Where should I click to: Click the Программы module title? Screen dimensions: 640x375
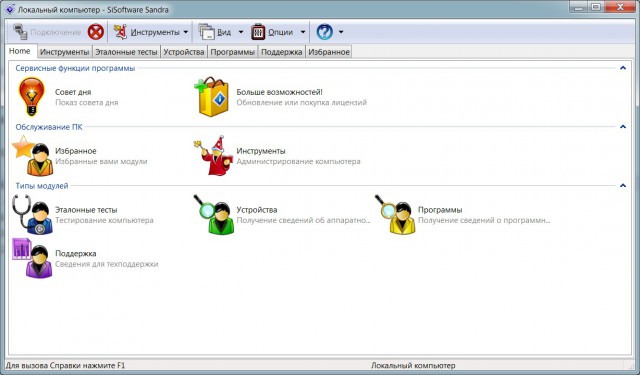click(440, 210)
